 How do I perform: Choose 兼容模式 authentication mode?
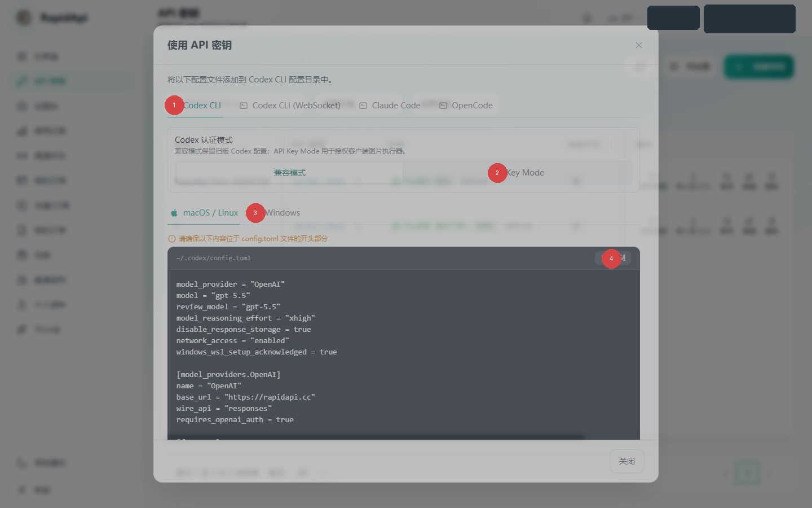pyautogui.click(x=290, y=173)
